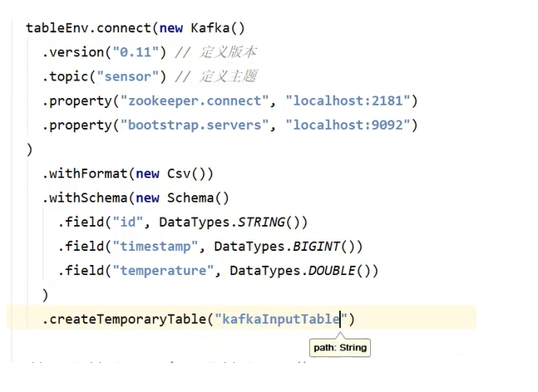Click the tableEnv variable reference
The height and width of the screenshot is (392, 538).
coord(57,28)
